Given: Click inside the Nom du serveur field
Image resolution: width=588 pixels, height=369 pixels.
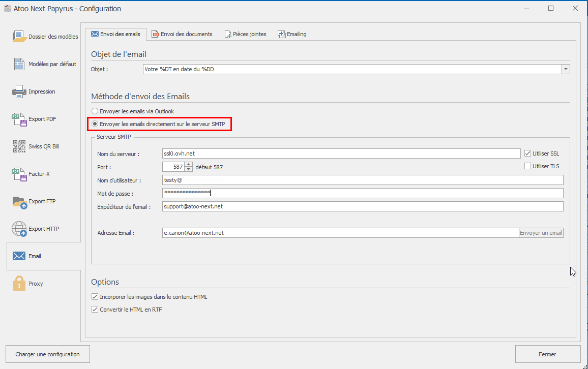Looking at the screenshot, I should [341, 153].
